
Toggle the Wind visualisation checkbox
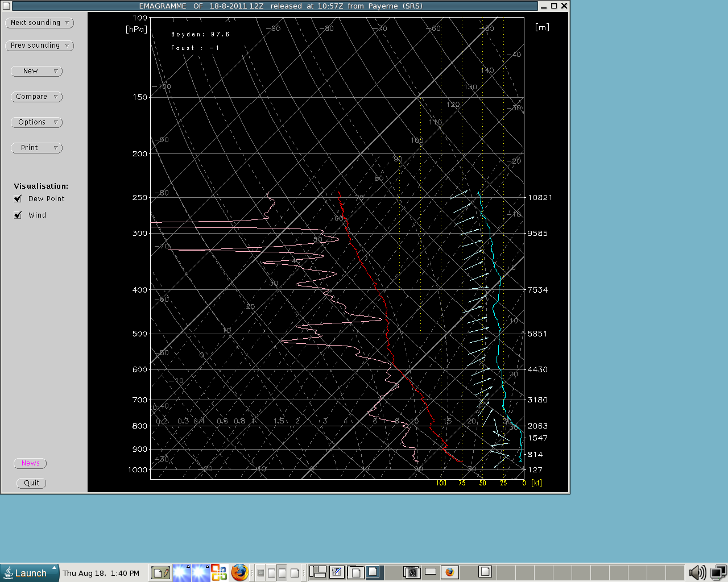18,215
